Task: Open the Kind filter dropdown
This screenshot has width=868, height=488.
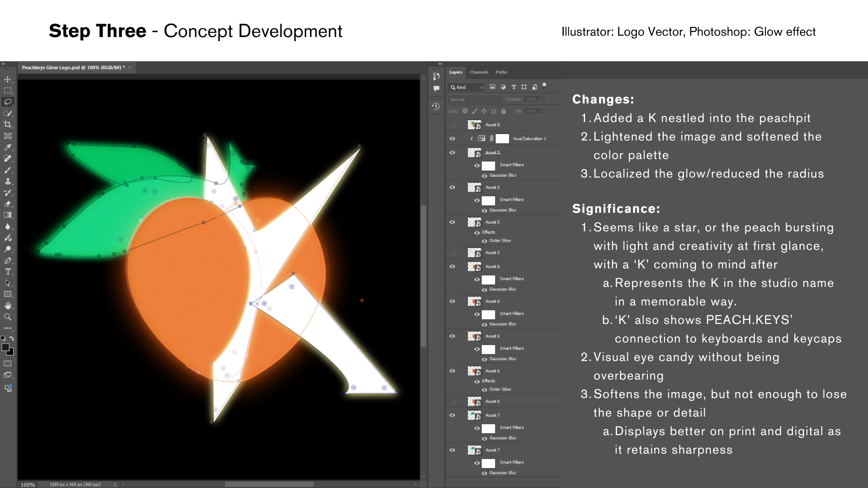Action: pos(467,87)
